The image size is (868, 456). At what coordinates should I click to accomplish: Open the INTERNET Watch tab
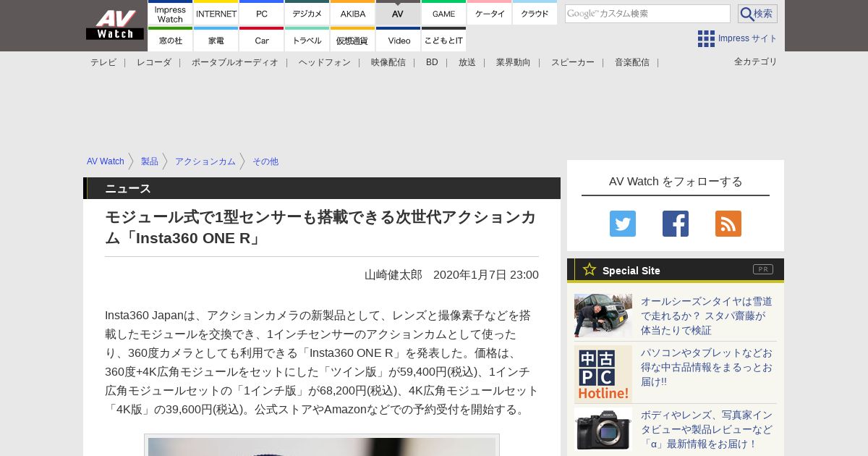(216, 12)
